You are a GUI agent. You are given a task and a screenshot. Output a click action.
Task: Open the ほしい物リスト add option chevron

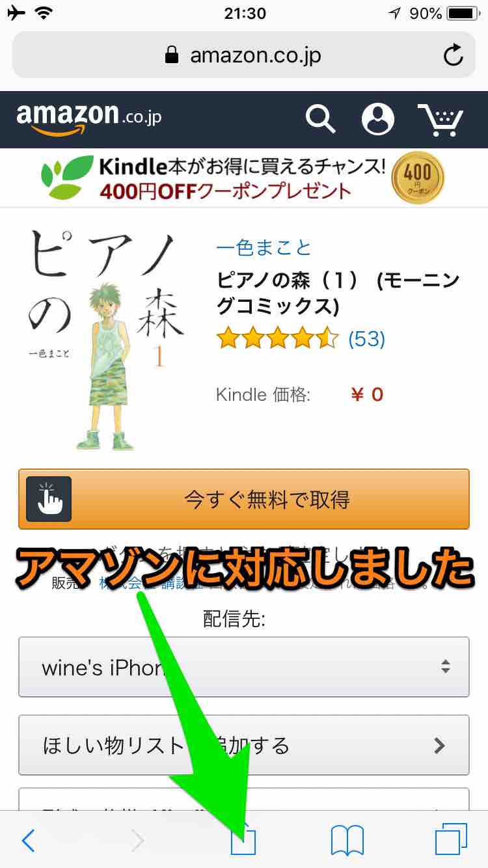click(x=439, y=745)
